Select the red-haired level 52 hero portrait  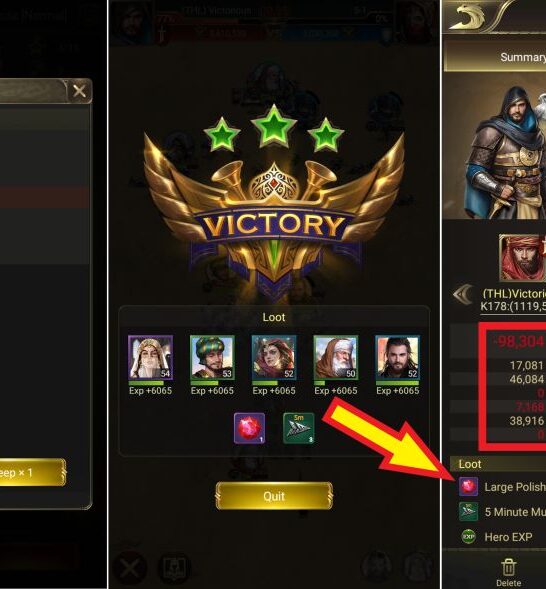pos(274,357)
